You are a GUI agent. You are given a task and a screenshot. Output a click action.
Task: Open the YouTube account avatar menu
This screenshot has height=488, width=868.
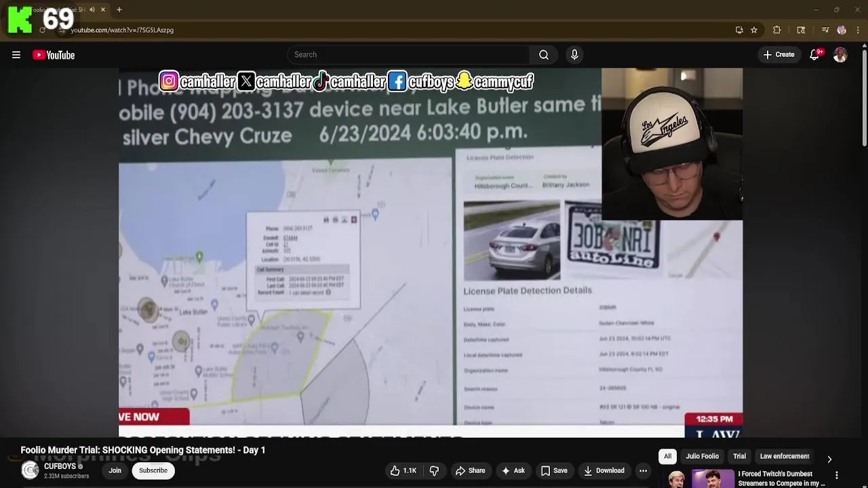click(x=840, y=55)
